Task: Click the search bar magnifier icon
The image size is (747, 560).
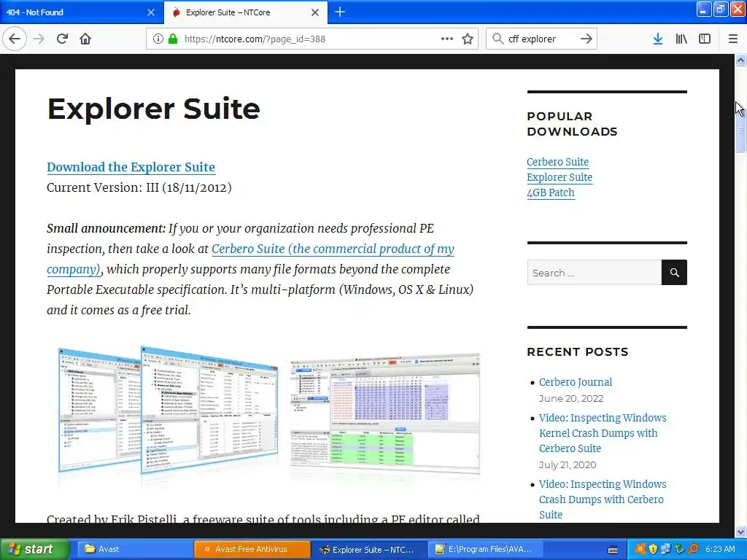Action: (x=498, y=39)
